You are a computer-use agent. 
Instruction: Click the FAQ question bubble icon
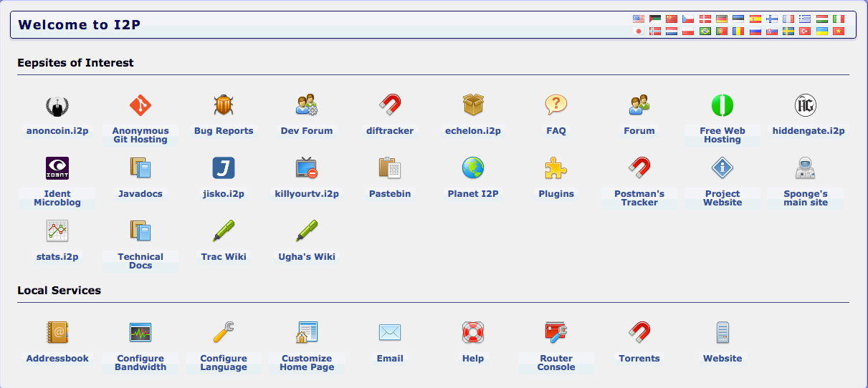tap(556, 106)
